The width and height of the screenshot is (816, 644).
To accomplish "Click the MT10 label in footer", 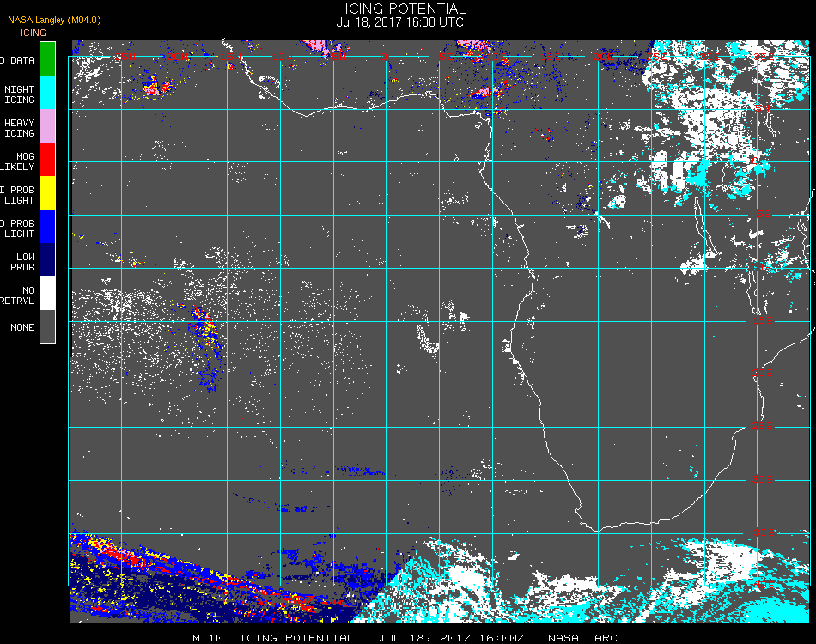I will [208, 638].
